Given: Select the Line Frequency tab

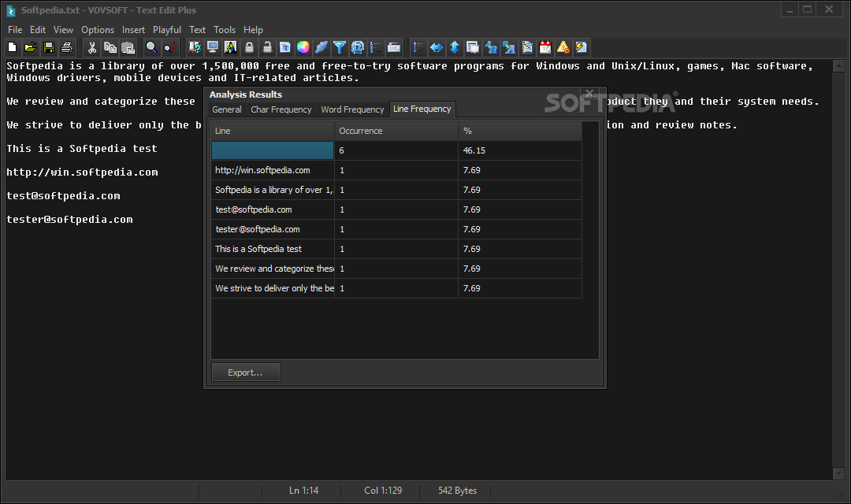Looking at the screenshot, I should pos(422,109).
